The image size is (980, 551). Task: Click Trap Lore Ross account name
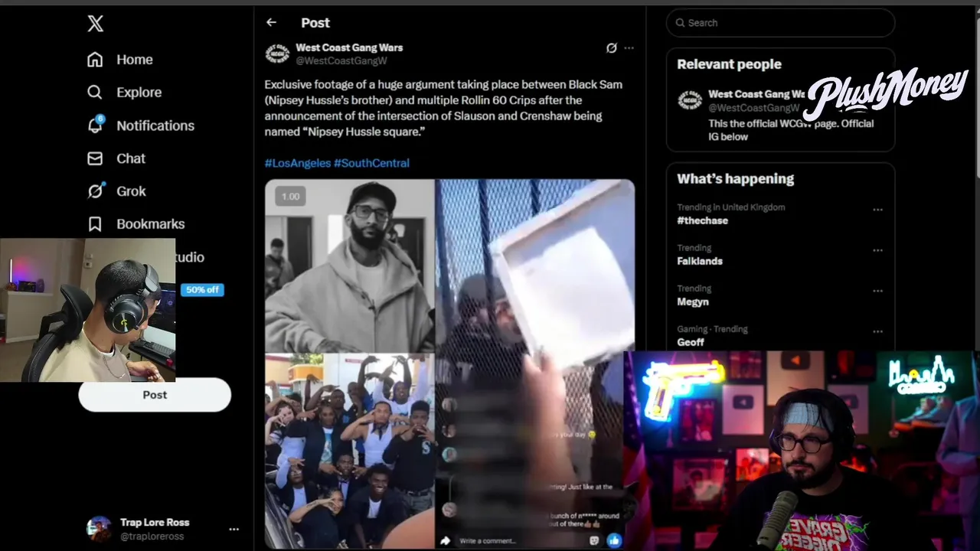point(155,523)
